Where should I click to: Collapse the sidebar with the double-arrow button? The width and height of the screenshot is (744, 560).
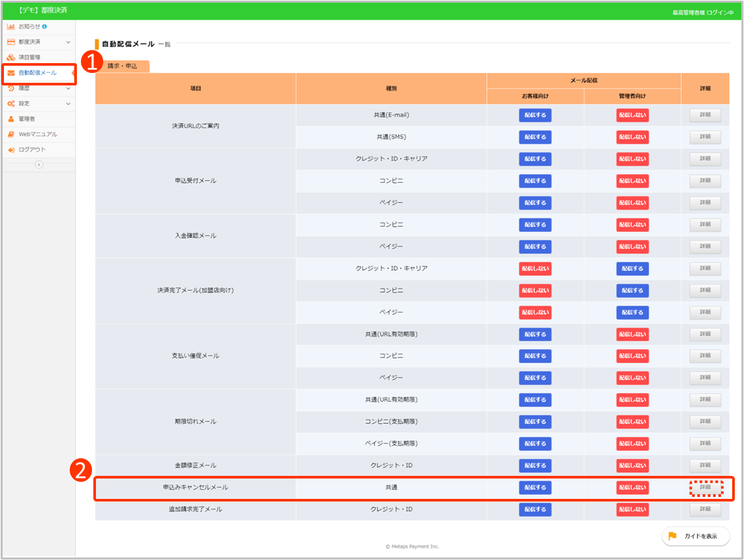coord(39,164)
